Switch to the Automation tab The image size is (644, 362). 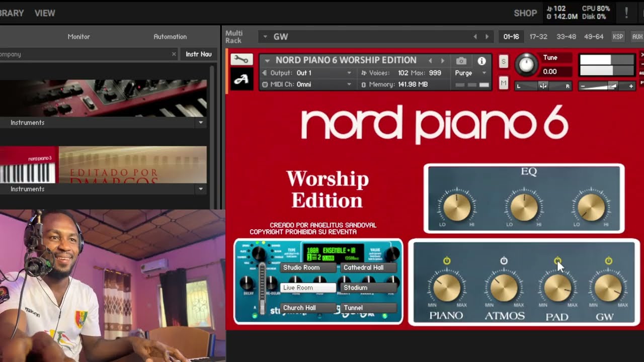170,37
